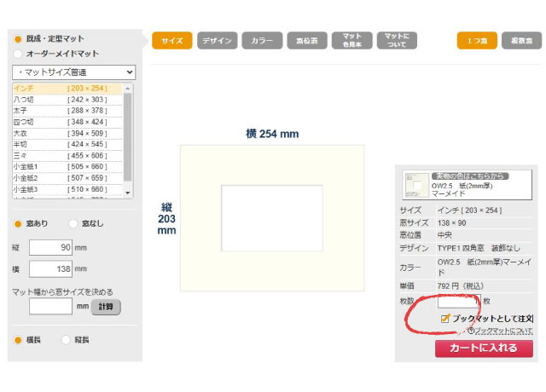The width and height of the screenshot is (546, 392).
Task: Select the 既成・定型マット radio button
Action: pos(18,38)
